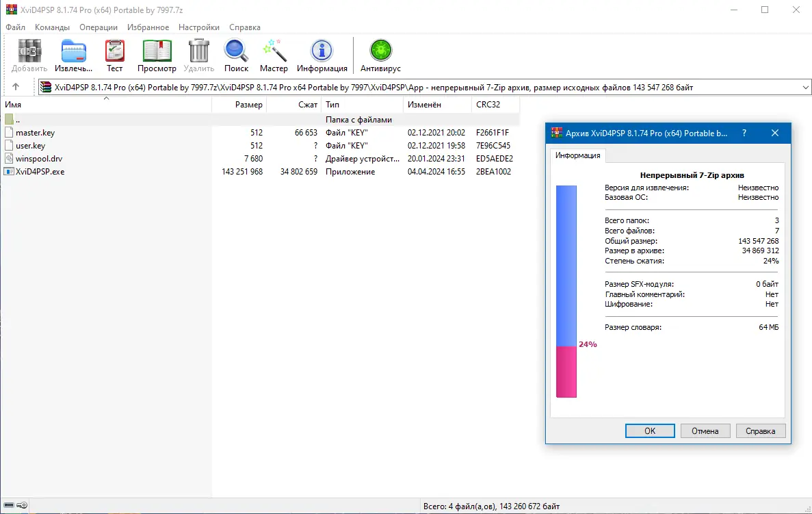Click CRC value F2661F1F
Screen dimensions: 812x514
(x=493, y=133)
